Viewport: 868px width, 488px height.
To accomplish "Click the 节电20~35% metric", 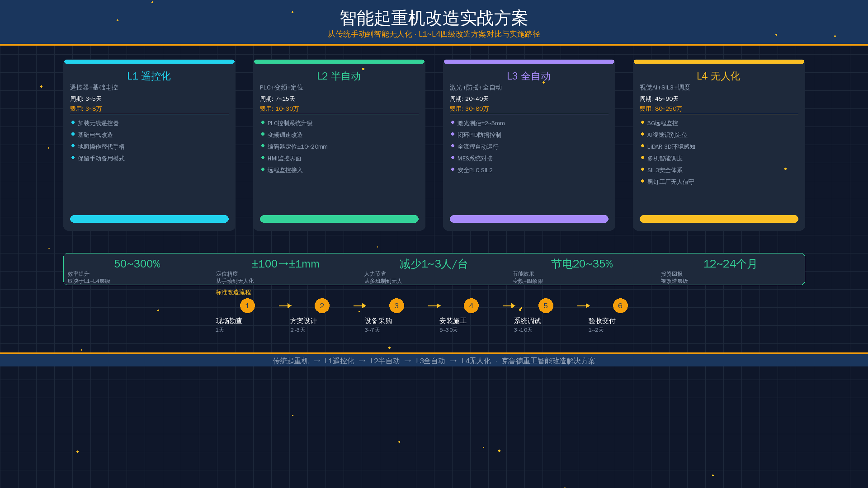I will [582, 264].
